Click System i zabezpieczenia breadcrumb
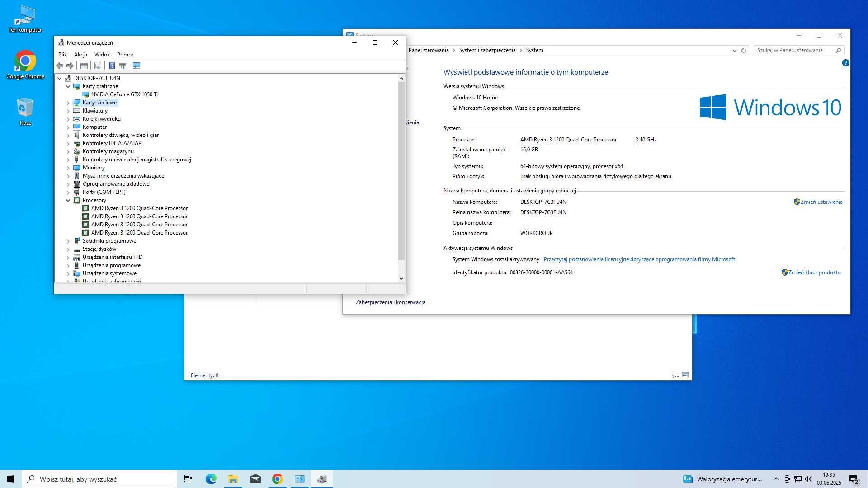This screenshot has width=868, height=488. tap(487, 50)
